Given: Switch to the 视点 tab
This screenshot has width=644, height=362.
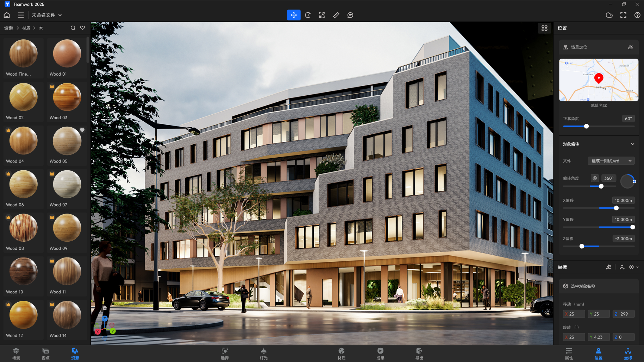Looking at the screenshot, I should point(46,354).
